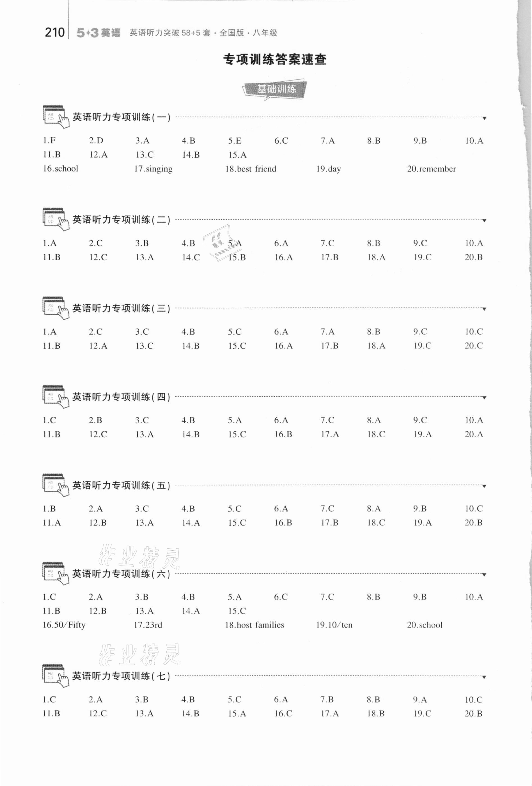
Task: Click the arrow ending 专项训练(六) dotted line
Action: pos(484,574)
